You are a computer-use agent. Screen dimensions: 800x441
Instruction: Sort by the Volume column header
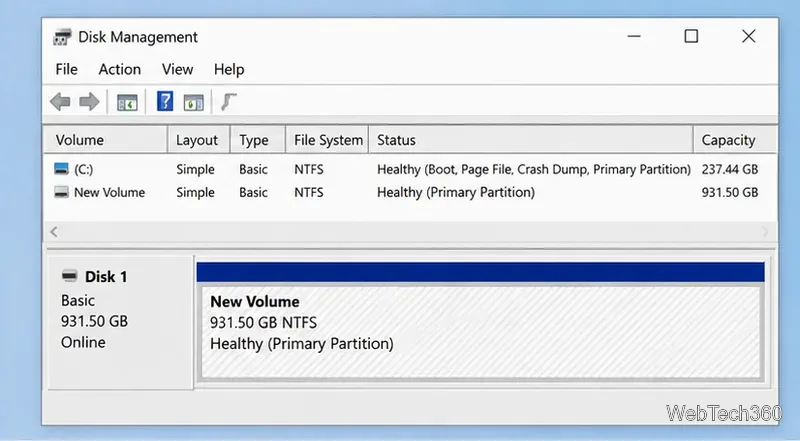106,140
